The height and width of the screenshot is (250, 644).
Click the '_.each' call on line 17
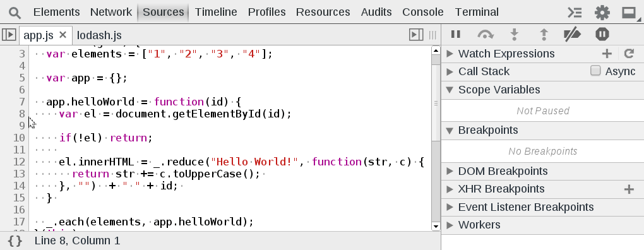pos(65,222)
